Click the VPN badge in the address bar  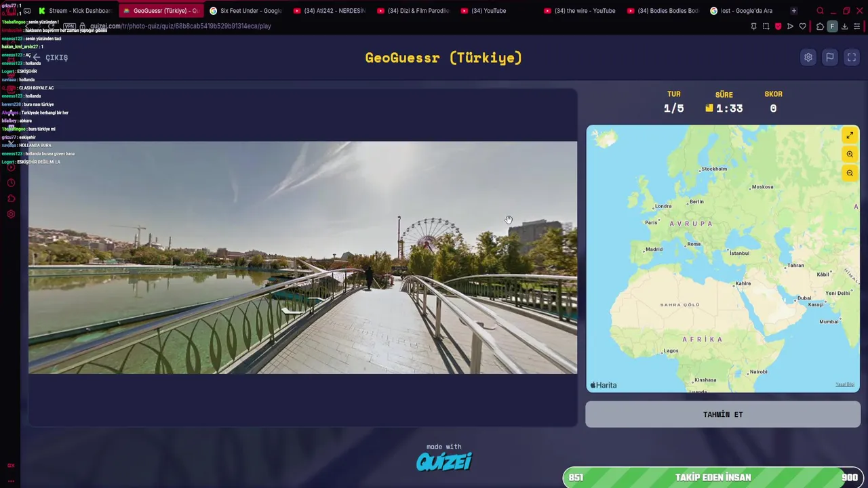[69, 26]
